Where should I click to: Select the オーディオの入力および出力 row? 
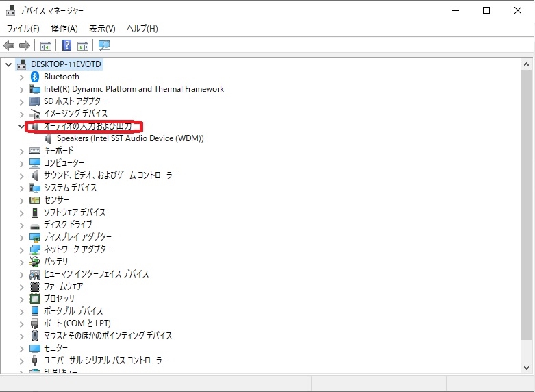[x=88, y=126]
